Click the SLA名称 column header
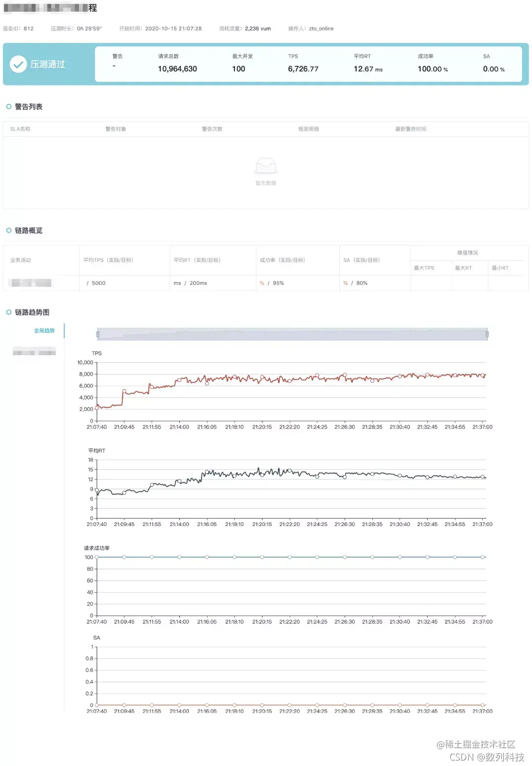532x766 pixels. click(20, 129)
